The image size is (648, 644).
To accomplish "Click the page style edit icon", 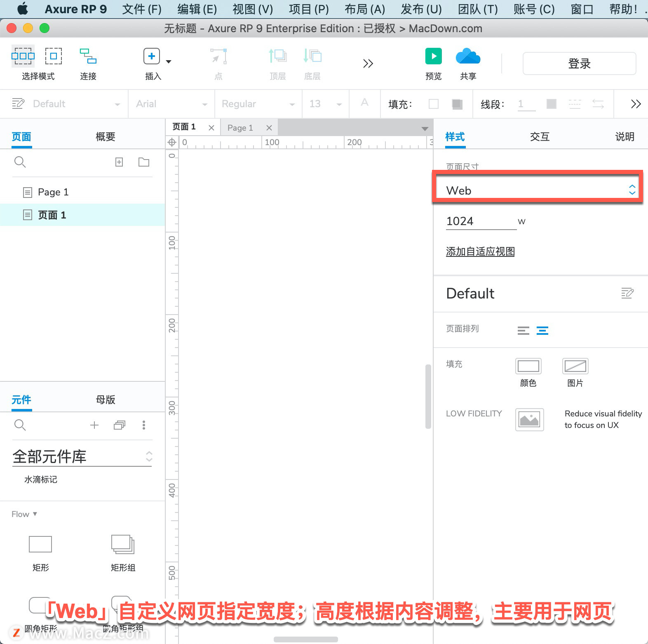I will (x=627, y=293).
